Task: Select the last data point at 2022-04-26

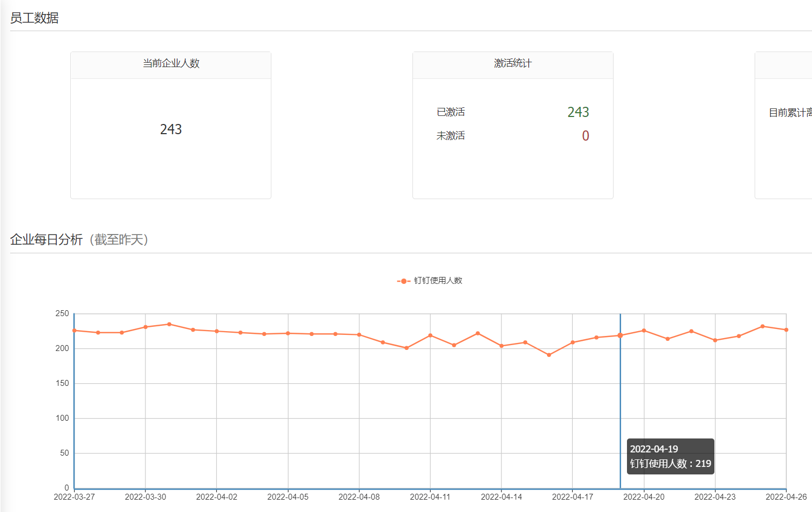Action: click(786, 330)
